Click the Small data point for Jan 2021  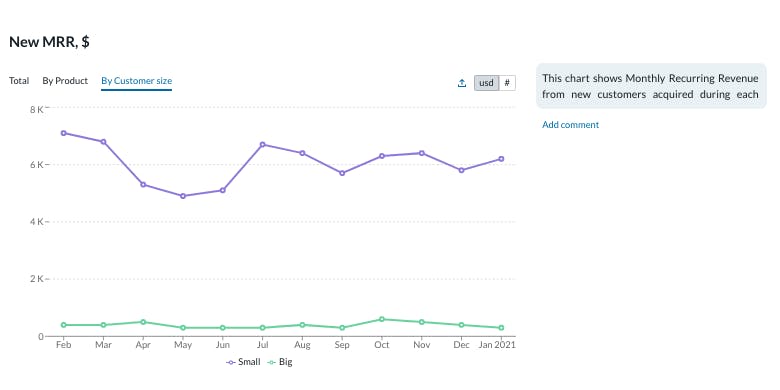click(x=501, y=159)
